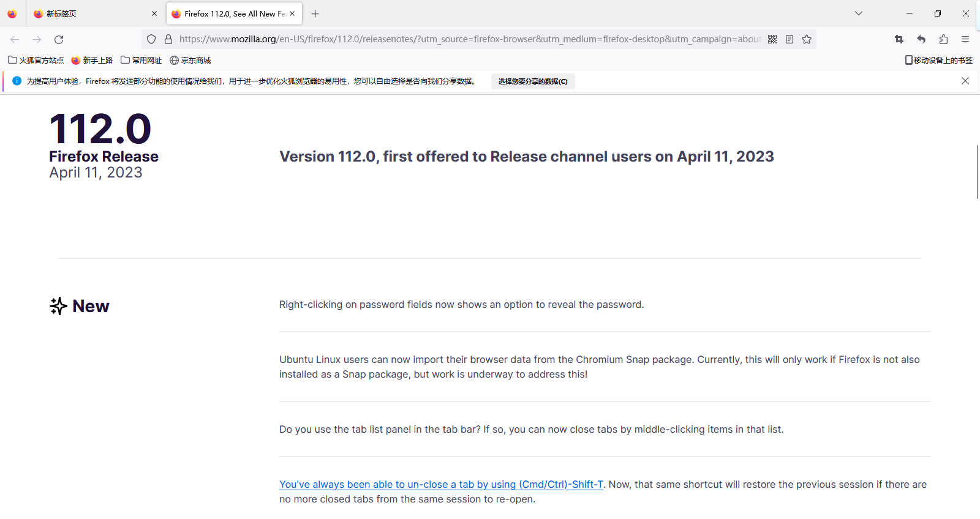The image size is (980, 519).
Task: Click the undo arrow toolbar icon
Action: coord(921,40)
